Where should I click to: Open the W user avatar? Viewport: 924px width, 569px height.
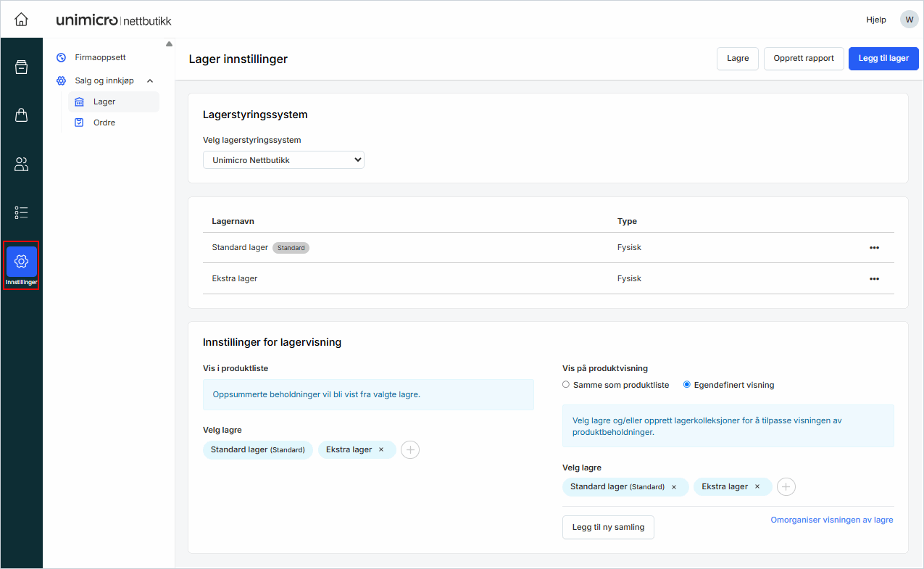coord(909,20)
